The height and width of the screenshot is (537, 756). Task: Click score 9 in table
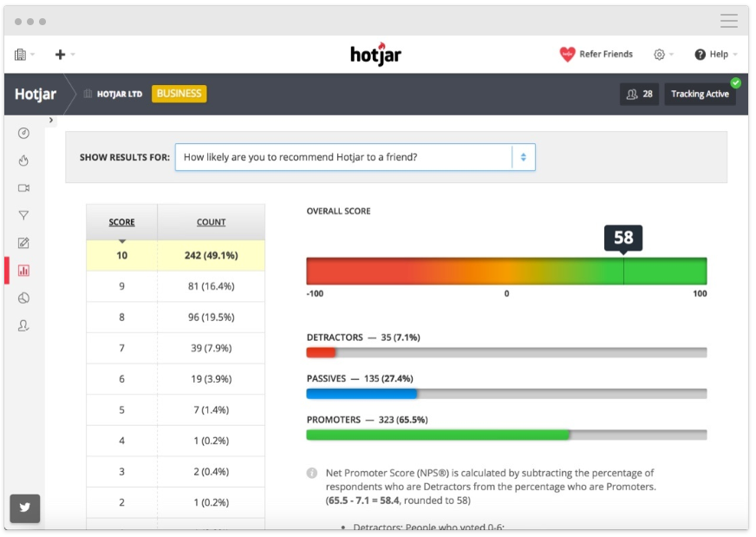coord(122,286)
